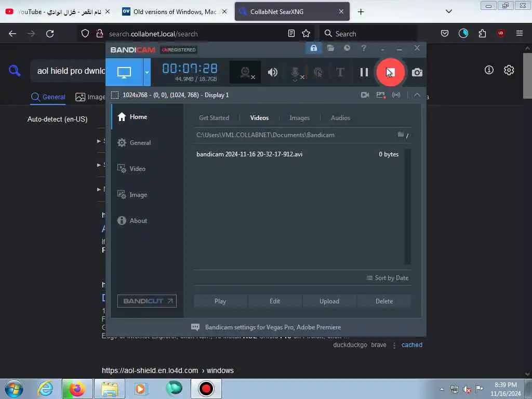Toggle webcam overlay in Bandicam toolbar
The width and height of the screenshot is (532, 399).
tap(246, 72)
